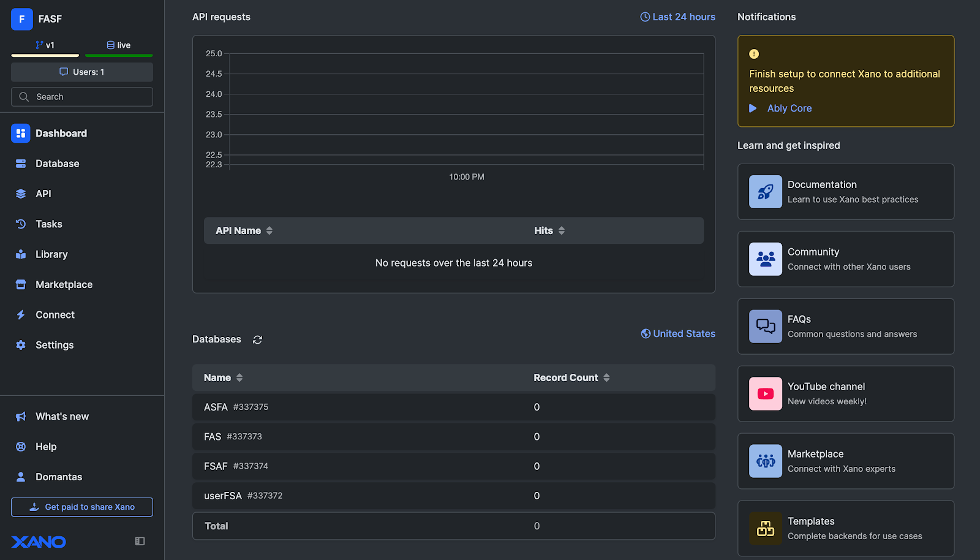Screen dimensions: 980x560
Task: Collapse the sidebar with panel icon
Action: point(140,541)
